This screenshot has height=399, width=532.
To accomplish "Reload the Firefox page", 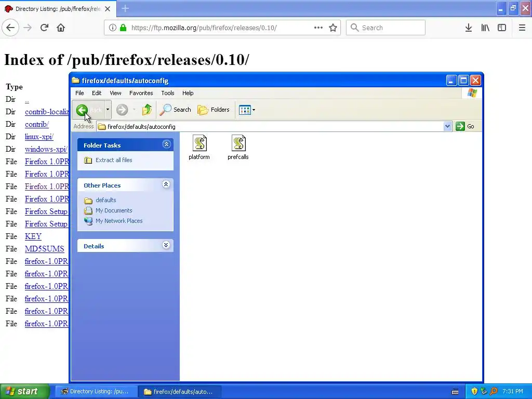I will (45, 28).
